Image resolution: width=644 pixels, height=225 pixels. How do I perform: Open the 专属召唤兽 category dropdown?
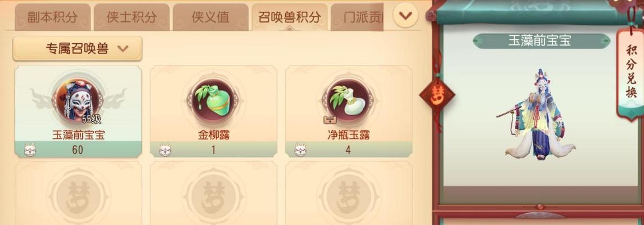tap(77, 49)
